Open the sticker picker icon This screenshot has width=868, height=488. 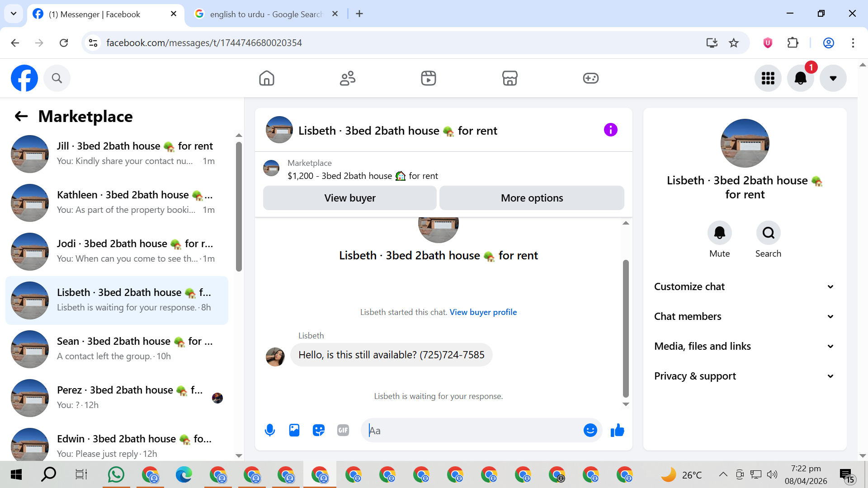(x=319, y=430)
